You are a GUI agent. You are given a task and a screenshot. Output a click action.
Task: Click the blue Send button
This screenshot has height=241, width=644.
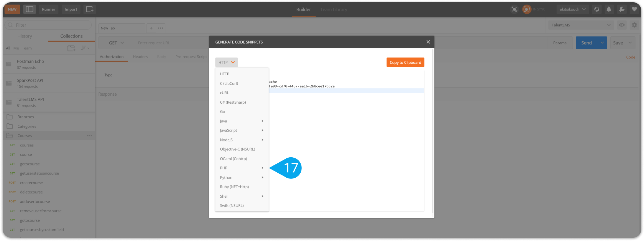pyautogui.click(x=586, y=43)
